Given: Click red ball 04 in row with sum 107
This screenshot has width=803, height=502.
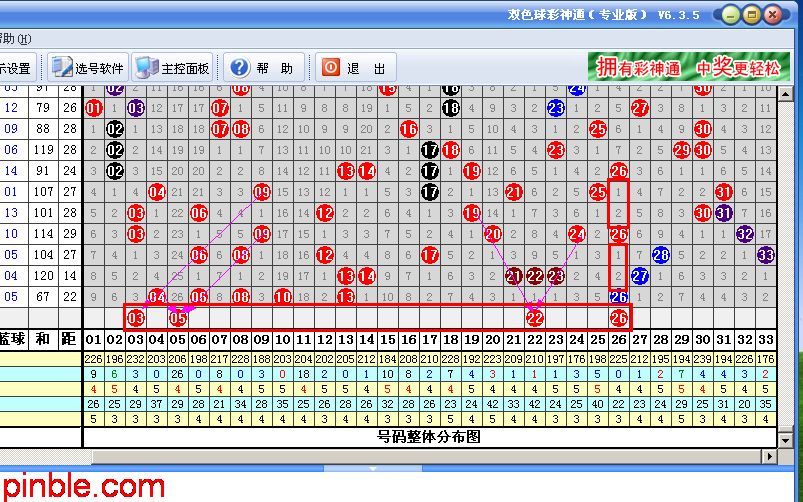Looking at the screenshot, I should click(x=157, y=192).
